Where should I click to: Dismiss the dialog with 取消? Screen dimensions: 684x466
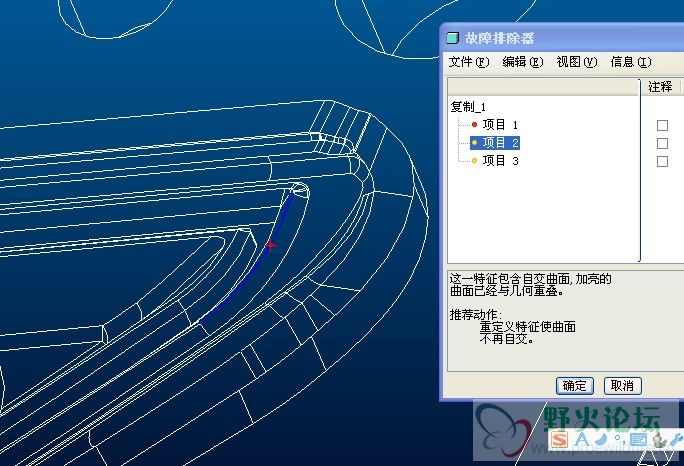coord(622,386)
